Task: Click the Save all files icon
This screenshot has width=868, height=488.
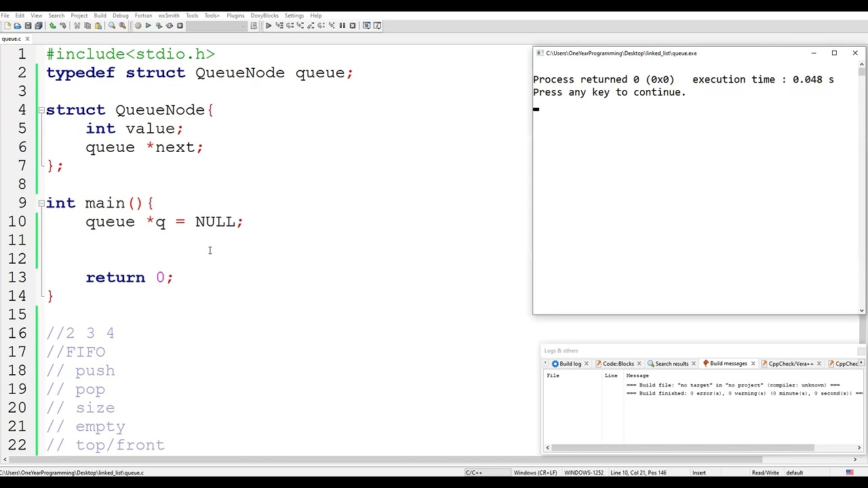Action: 39,26
